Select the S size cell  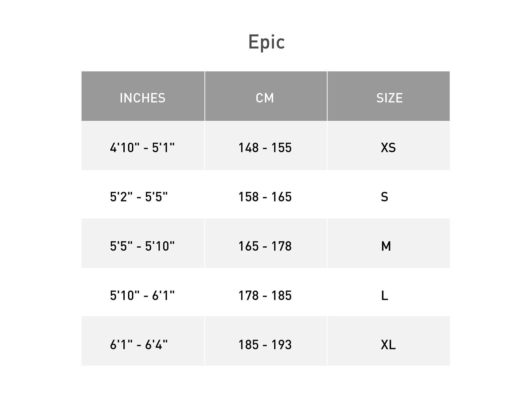coord(384,197)
